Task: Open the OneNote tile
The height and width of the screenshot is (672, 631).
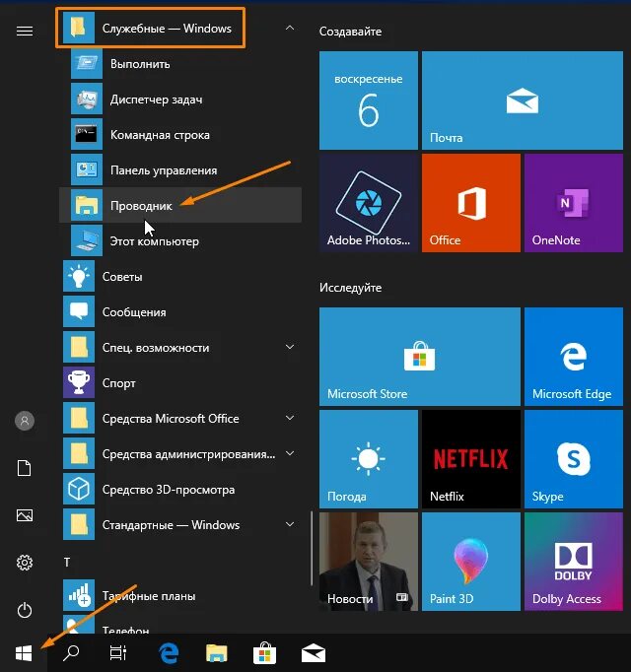Action: click(x=574, y=203)
